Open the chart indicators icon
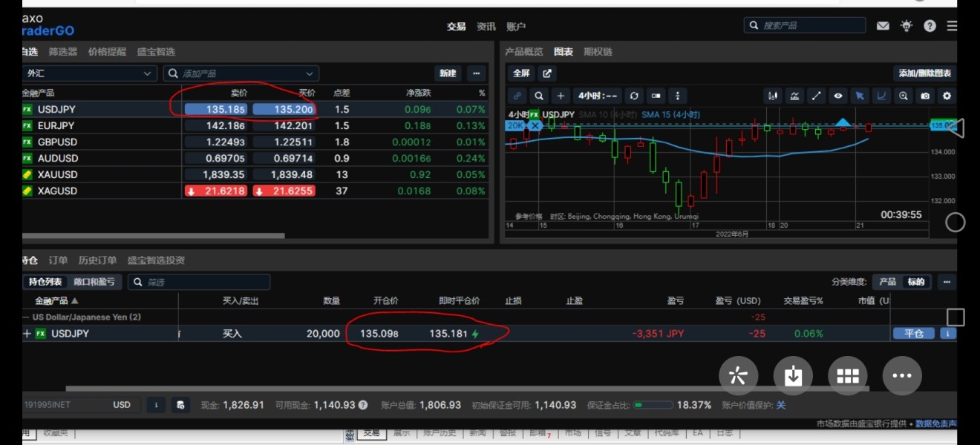This screenshot has width=980, height=445. (x=794, y=96)
